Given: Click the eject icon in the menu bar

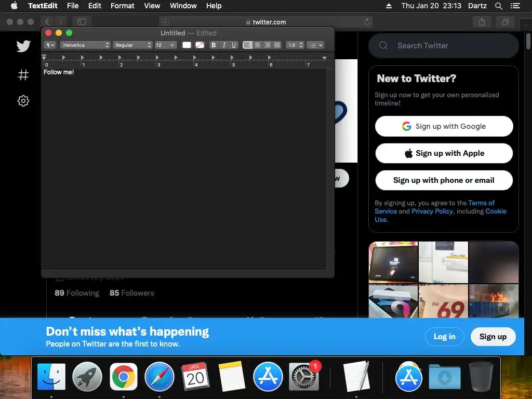Looking at the screenshot, I should click(x=389, y=6).
